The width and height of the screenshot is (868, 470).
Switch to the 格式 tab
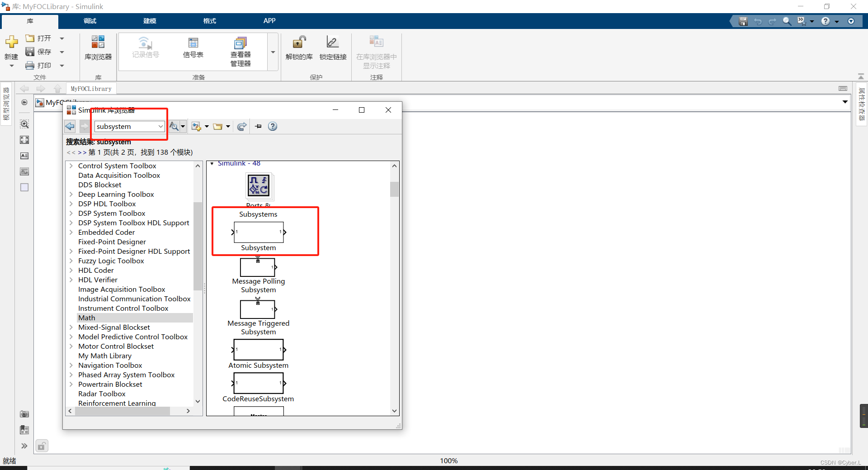(x=209, y=21)
